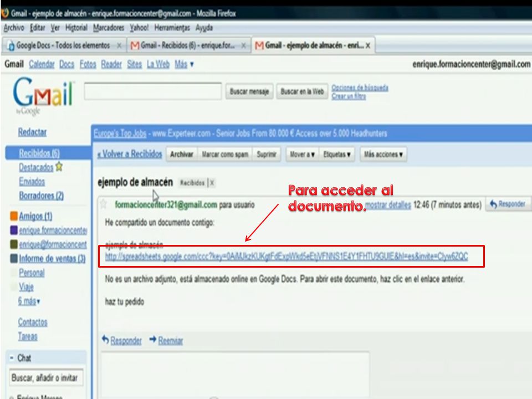This screenshot has width=532, height=399.
Task: Open the Herramientas menu
Action: pyautogui.click(x=172, y=28)
